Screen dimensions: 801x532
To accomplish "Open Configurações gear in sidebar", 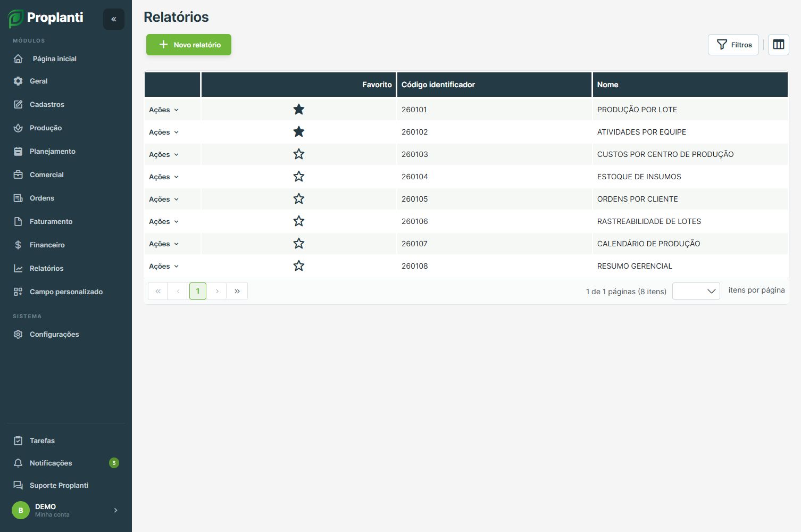I will pyautogui.click(x=18, y=334).
